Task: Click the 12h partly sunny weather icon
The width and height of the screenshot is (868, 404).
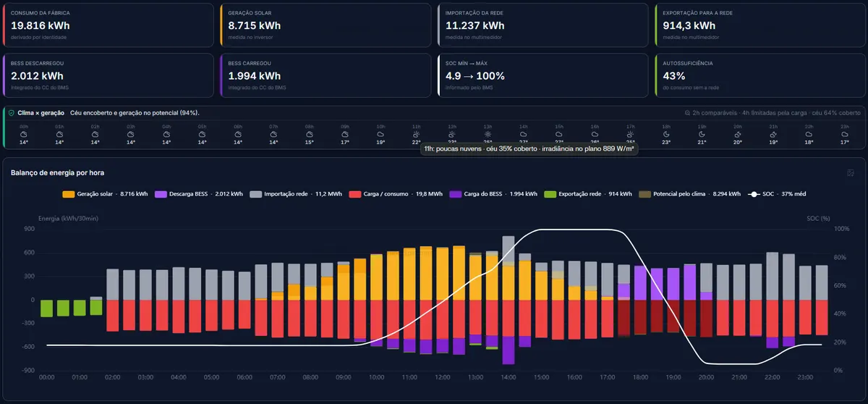Action: [452, 134]
